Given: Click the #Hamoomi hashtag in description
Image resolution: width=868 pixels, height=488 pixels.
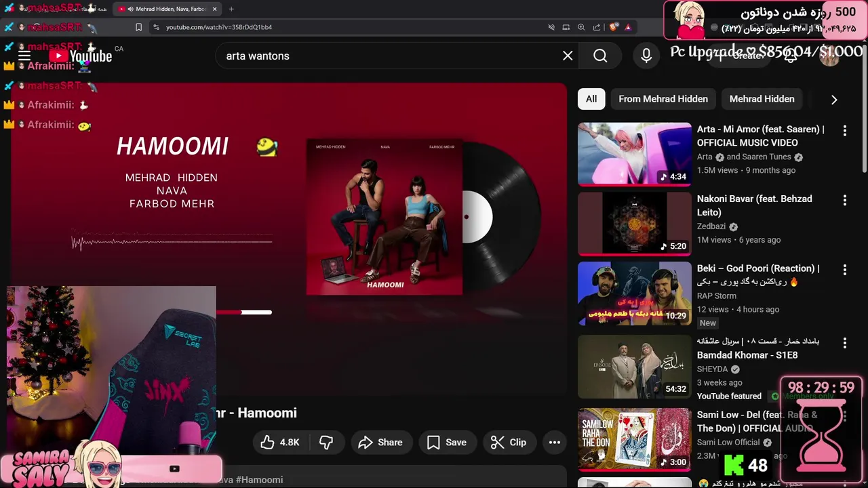Looking at the screenshot, I should coord(259,480).
